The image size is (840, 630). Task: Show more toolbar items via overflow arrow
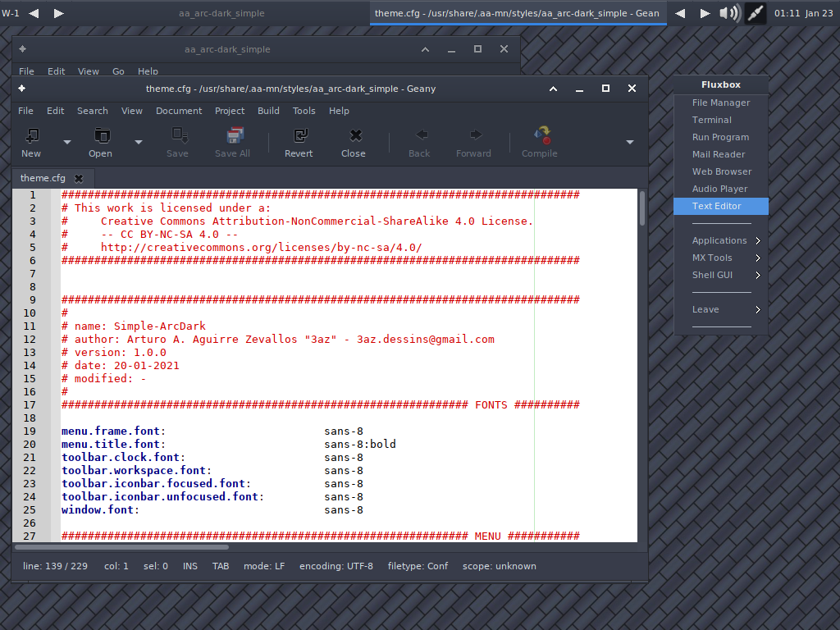pyautogui.click(x=630, y=143)
